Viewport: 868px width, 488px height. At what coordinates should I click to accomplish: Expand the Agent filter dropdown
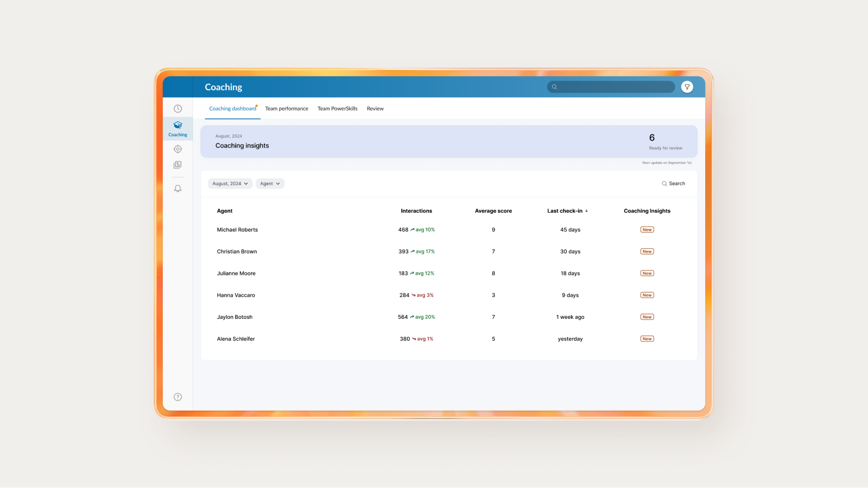tap(270, 183)
